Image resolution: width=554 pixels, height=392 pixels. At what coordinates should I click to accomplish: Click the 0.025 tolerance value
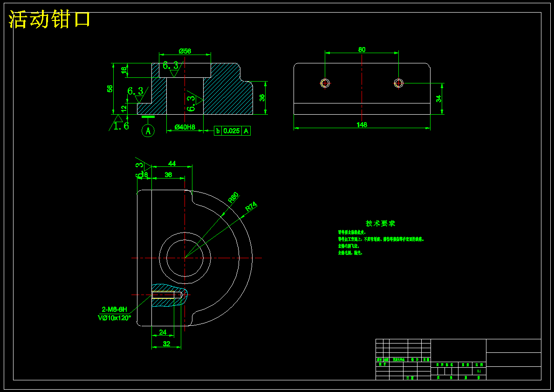(x=232, y=131)
